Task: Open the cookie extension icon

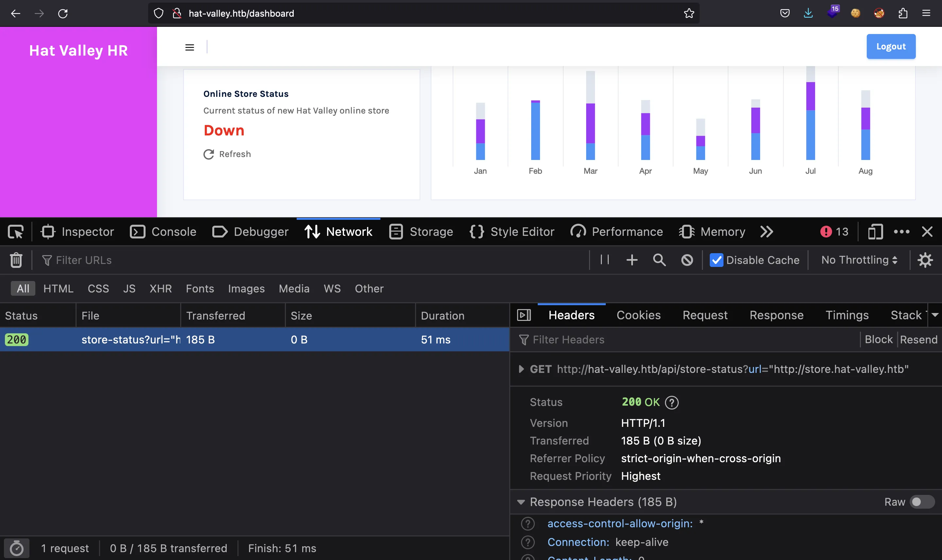Action: (x=856, y=14)
